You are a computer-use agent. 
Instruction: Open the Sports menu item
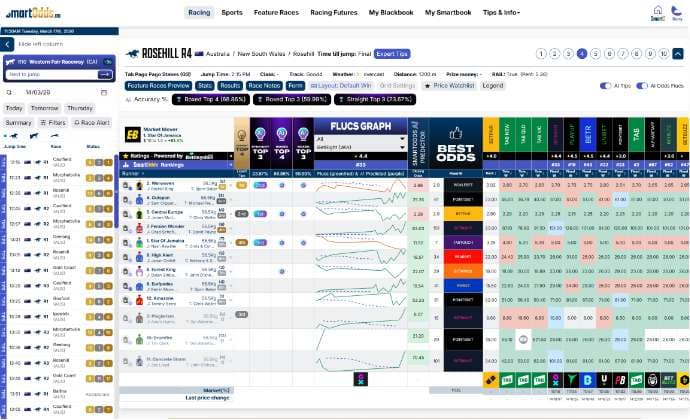[231, 13]
